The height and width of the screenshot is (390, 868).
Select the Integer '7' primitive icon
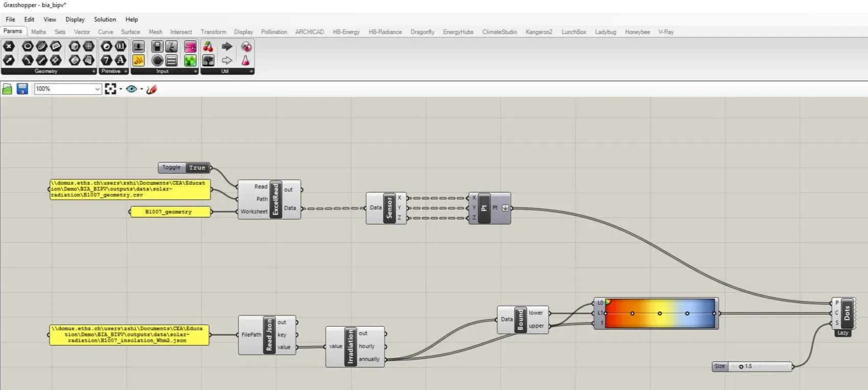click(106, 60)
